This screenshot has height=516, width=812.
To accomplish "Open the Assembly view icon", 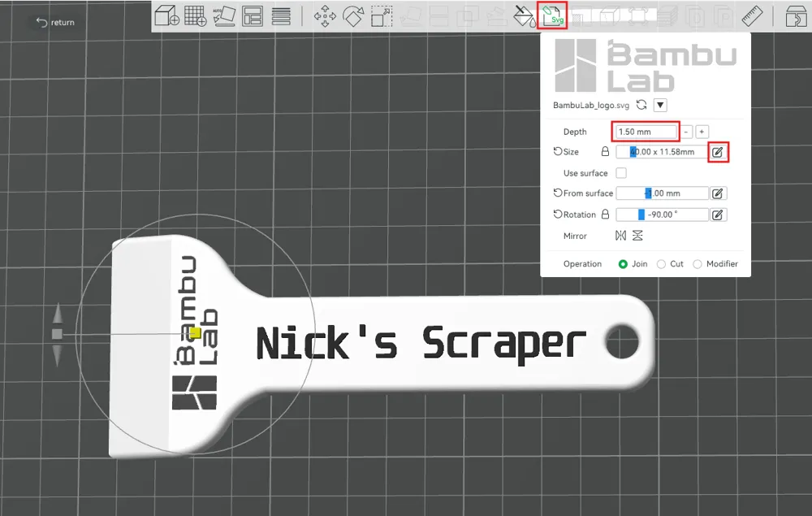I will [x=796, y=16].
